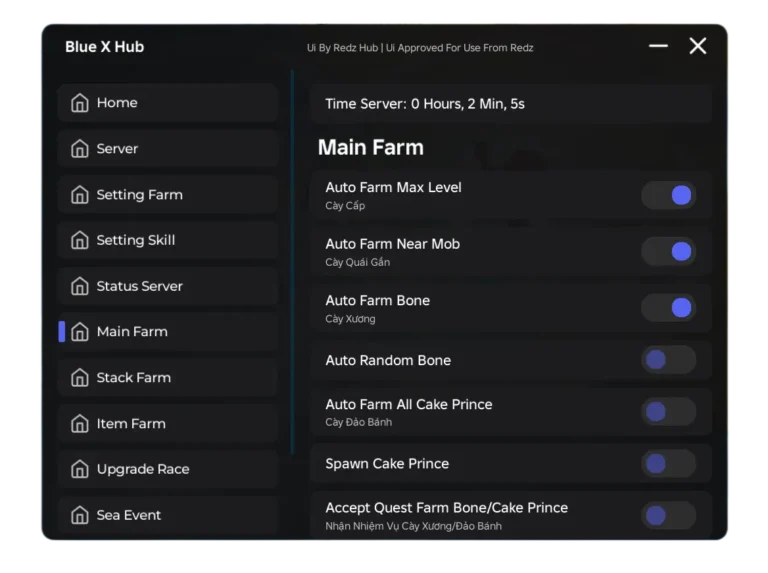Click the Upgrade Race icon
768x573 pixels.
click(x=80, y=470)
